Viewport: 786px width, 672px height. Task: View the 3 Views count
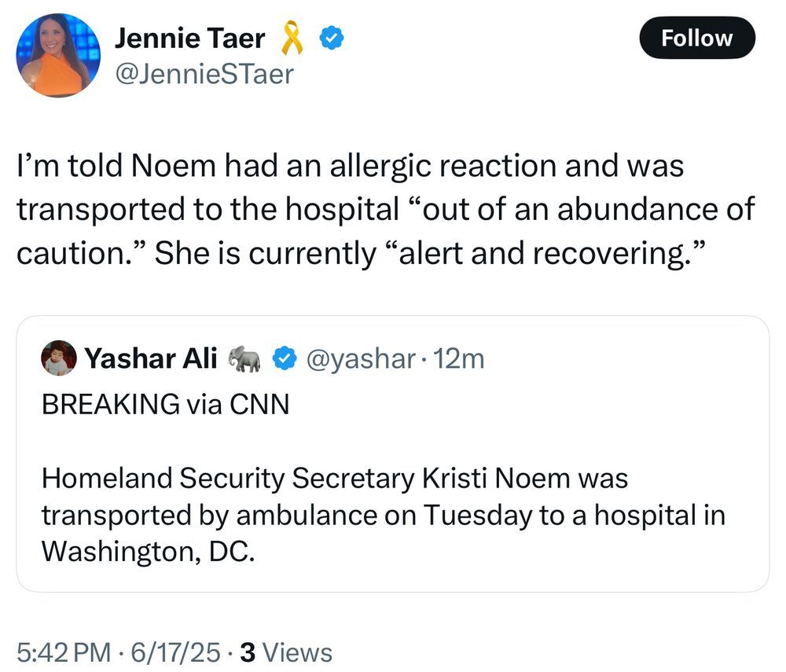[286, 652]
